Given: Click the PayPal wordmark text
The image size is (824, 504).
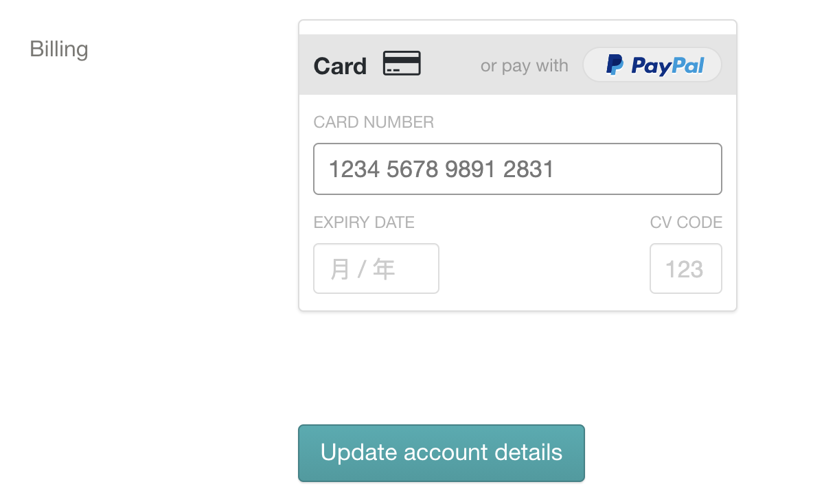Looking at the screenshot, I should (x=667, y=66).
